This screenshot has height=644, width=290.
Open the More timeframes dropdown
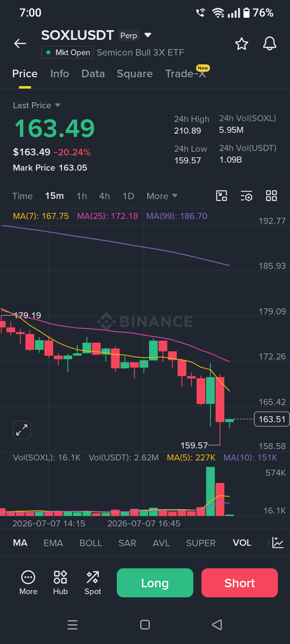pyautogui.click(x=162, y=196)
